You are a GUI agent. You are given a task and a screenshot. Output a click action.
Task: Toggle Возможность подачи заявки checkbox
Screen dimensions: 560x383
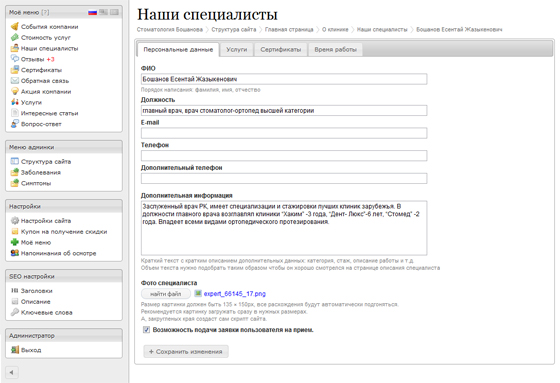click(x=146, y=330)
